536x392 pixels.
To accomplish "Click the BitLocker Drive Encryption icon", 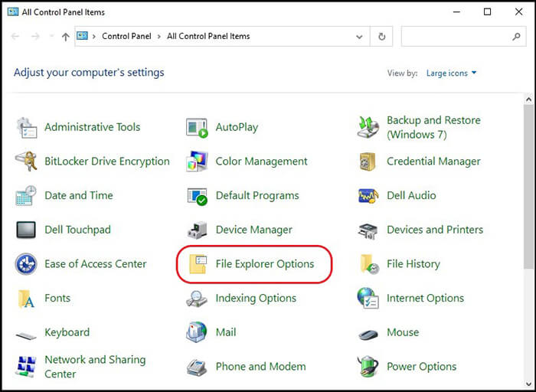I will point(26,162).
